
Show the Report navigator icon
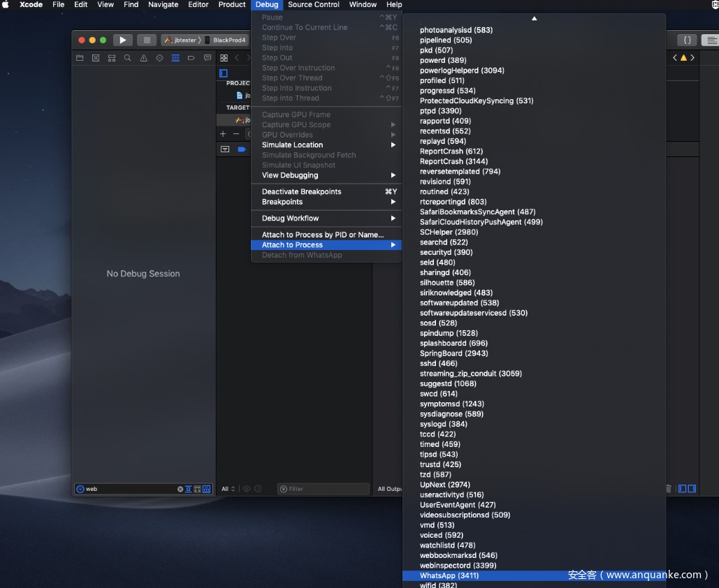point(208,58)
